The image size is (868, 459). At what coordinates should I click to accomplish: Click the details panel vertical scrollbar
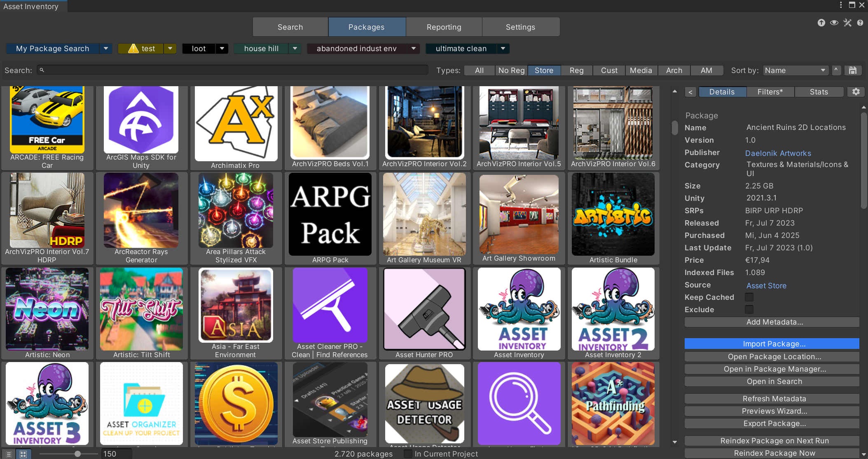click(864, 161)
